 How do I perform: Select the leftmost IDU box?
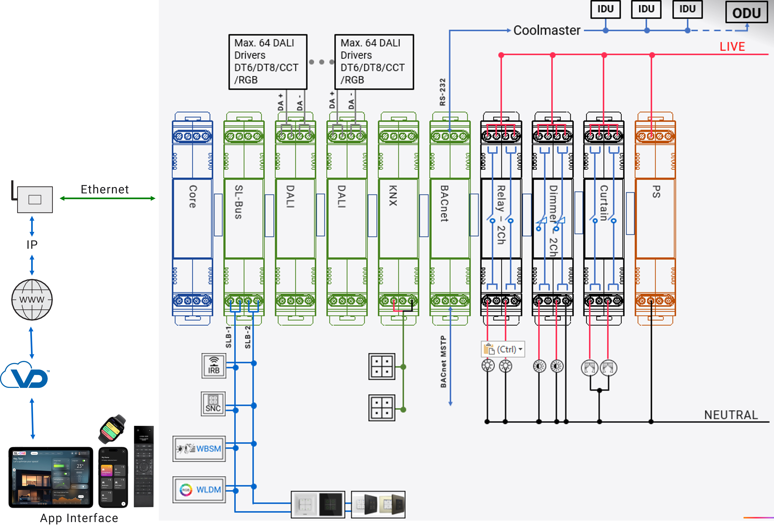pyautogui.click(x=605, y=9)
